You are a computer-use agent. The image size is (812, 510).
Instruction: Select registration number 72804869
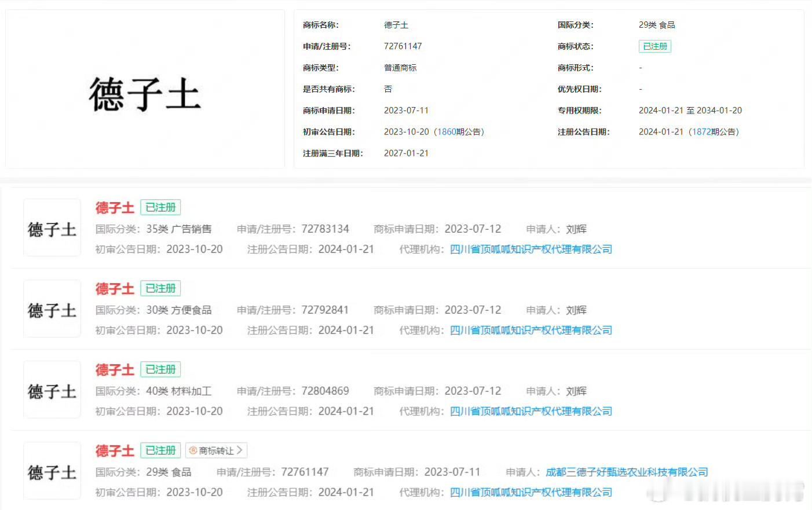tap(325, 391)
